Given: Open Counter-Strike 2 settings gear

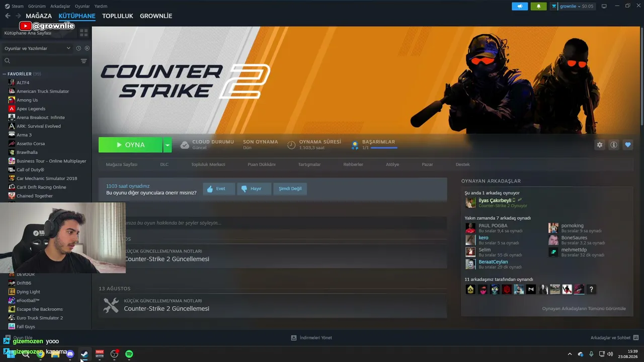Looking at the screenshot, I should tap(600, 145).
